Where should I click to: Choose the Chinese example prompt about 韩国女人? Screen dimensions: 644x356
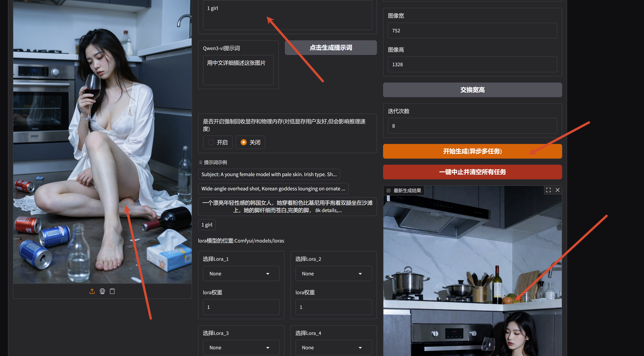tap(288, 207)
